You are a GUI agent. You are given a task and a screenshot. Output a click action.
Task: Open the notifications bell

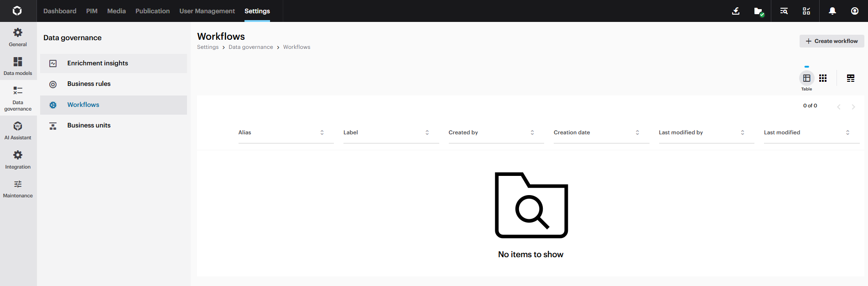(832, 11)
